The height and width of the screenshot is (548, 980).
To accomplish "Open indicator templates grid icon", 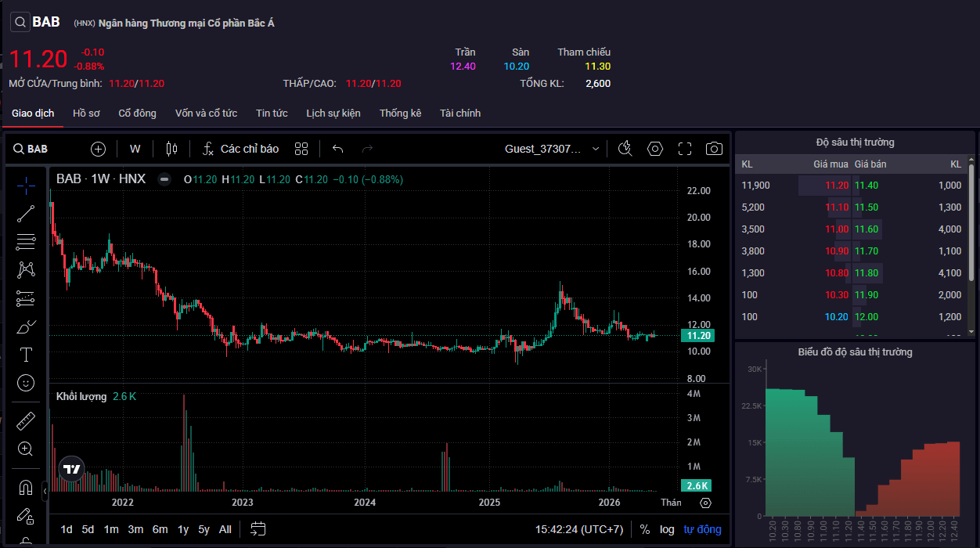I will click(301, 149).
